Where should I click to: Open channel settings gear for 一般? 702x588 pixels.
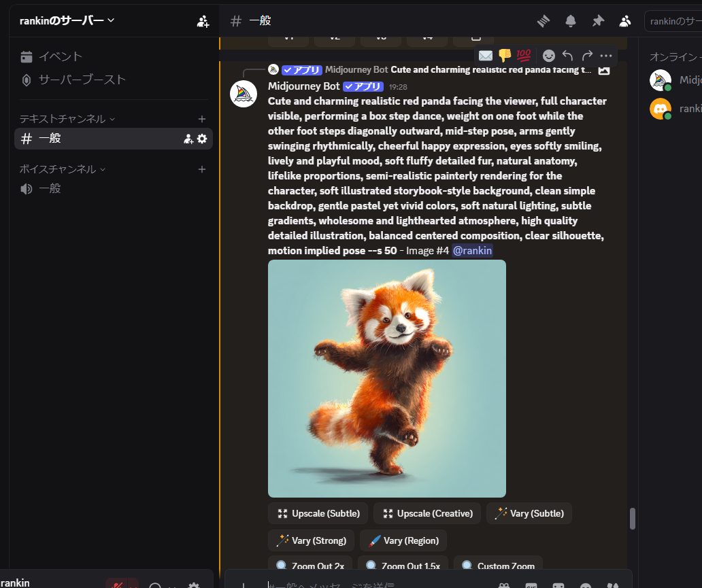pos(202,139)
